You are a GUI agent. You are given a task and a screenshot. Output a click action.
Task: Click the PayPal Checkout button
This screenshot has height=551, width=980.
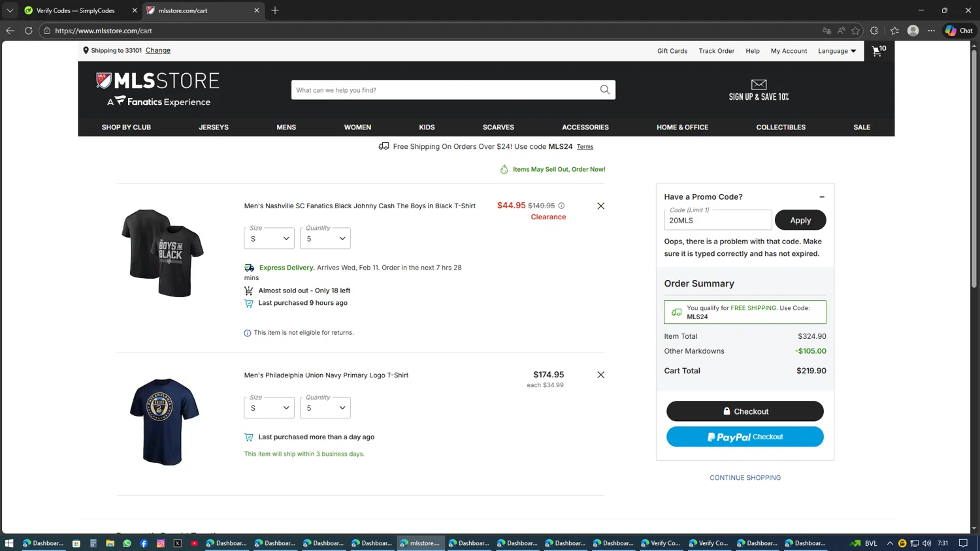(745, 437)
